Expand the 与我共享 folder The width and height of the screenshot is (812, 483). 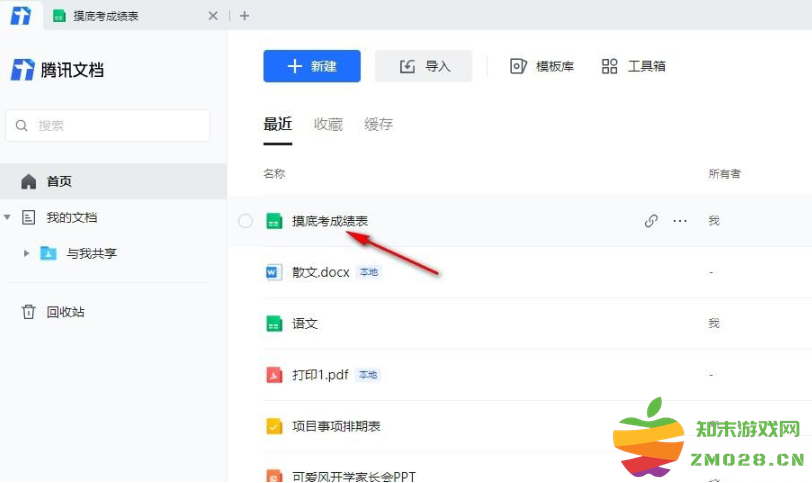26,253
